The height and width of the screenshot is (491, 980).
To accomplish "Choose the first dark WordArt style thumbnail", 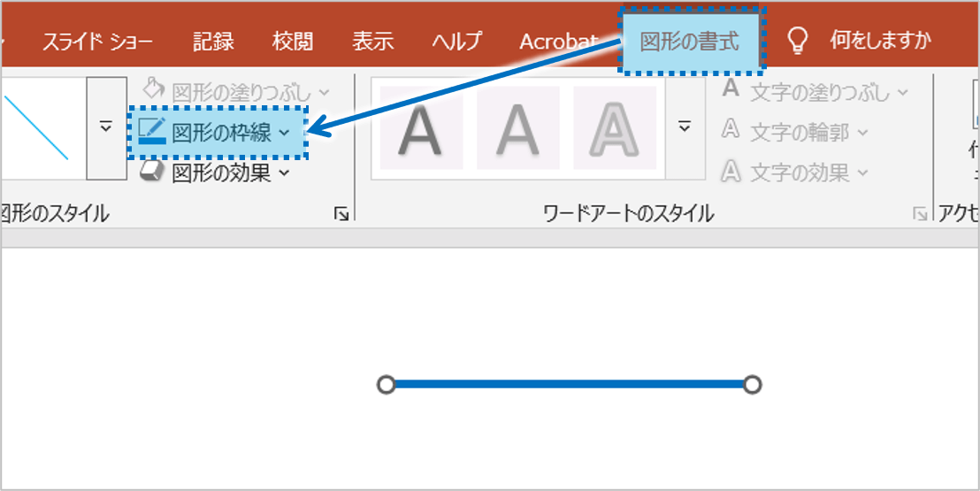I will tap(421, 127).
